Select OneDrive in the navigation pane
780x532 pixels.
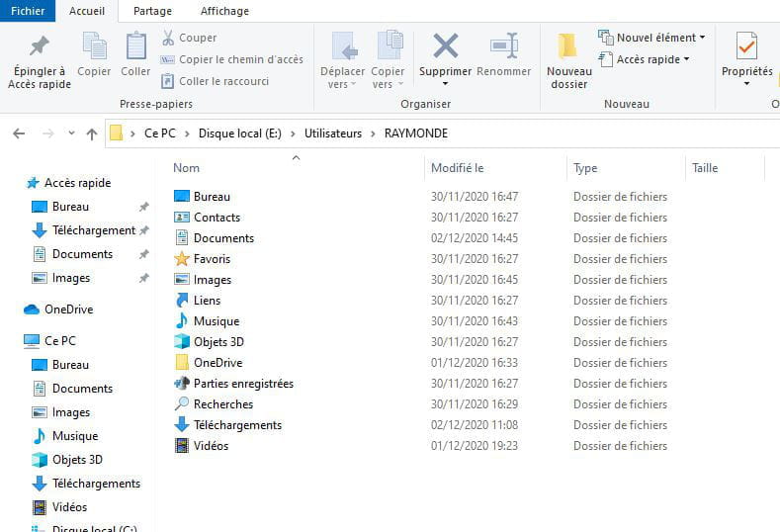(68, 310)
